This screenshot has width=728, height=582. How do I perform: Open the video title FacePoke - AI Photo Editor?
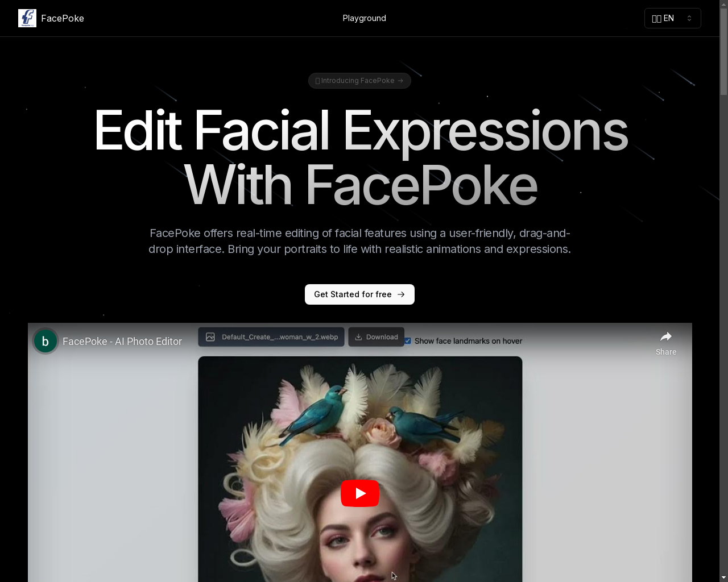click(122, 341)
